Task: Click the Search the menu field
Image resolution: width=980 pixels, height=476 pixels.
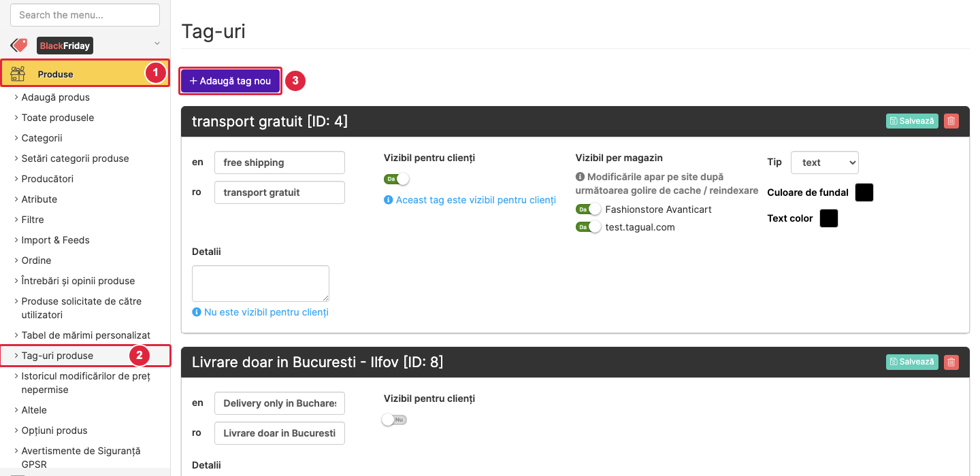Action: (x=85, y=15)
